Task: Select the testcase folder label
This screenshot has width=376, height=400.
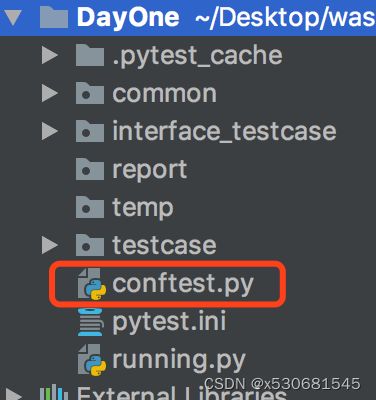Action: (164, 246)
